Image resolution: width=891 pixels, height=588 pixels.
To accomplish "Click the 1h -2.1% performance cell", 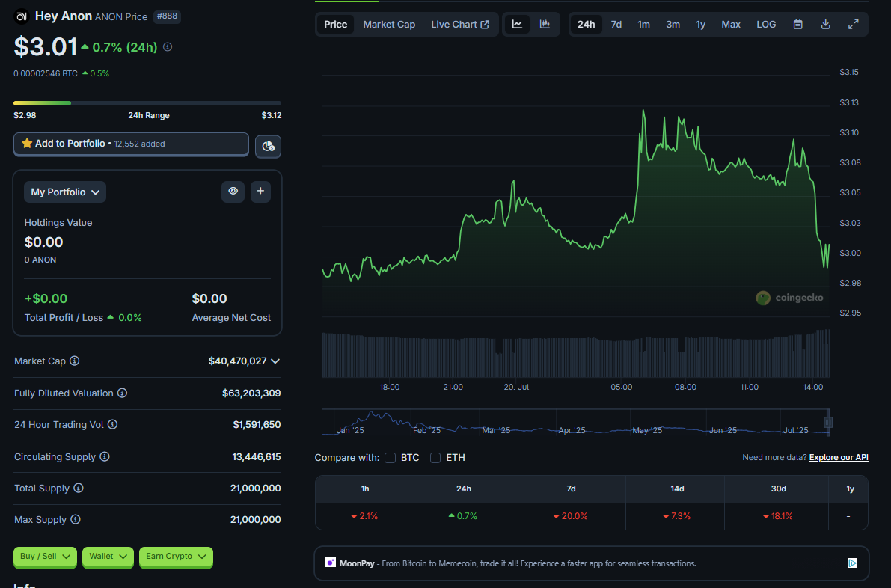I will (x=364, y=516).
